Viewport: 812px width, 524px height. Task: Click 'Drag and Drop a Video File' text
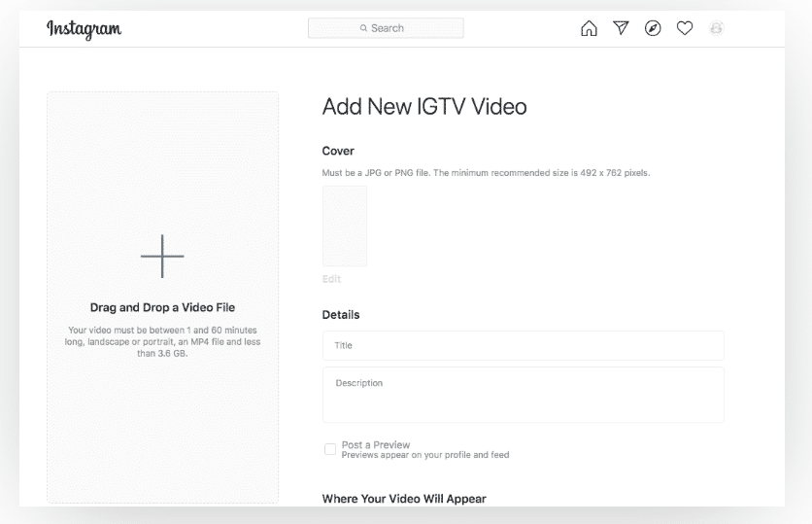click(162, 307)
